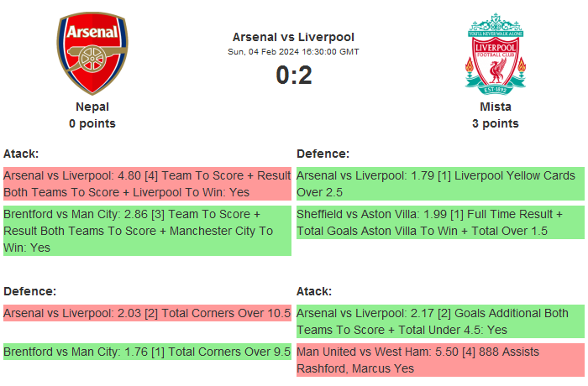
Task: Click the red Total Corners Over 10.5 bet
Action: 146,313
